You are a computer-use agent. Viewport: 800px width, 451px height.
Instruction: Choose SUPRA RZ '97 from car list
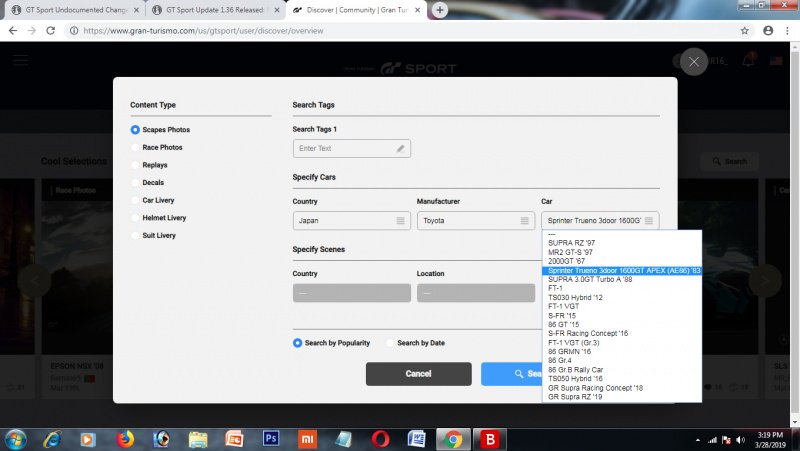622,243
